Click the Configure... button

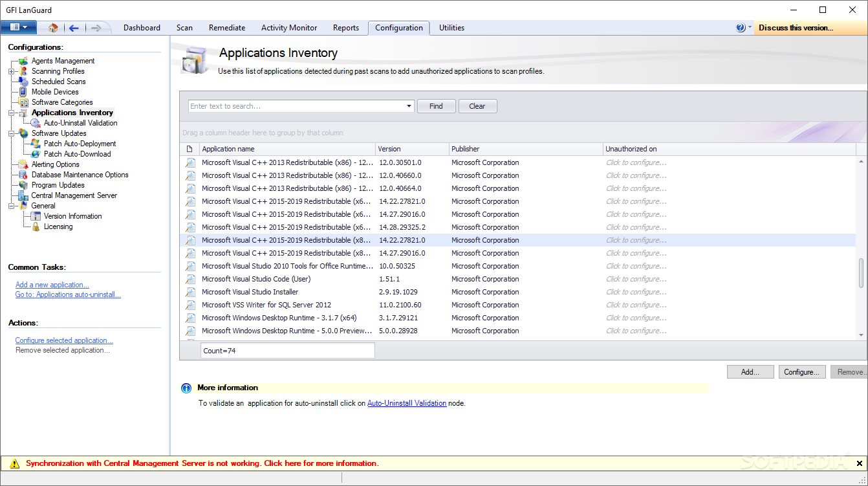coord(802,372)
